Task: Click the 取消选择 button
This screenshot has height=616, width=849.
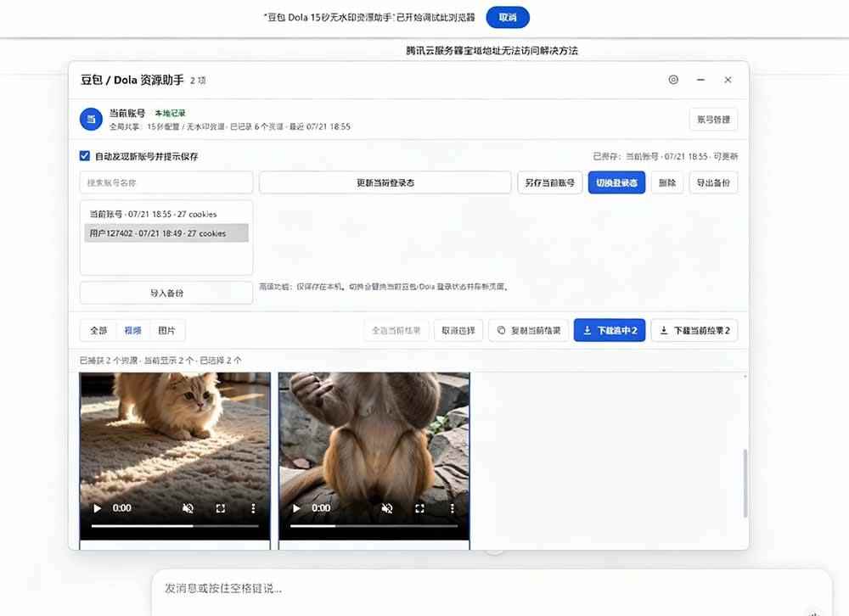Action: [458, 330]
